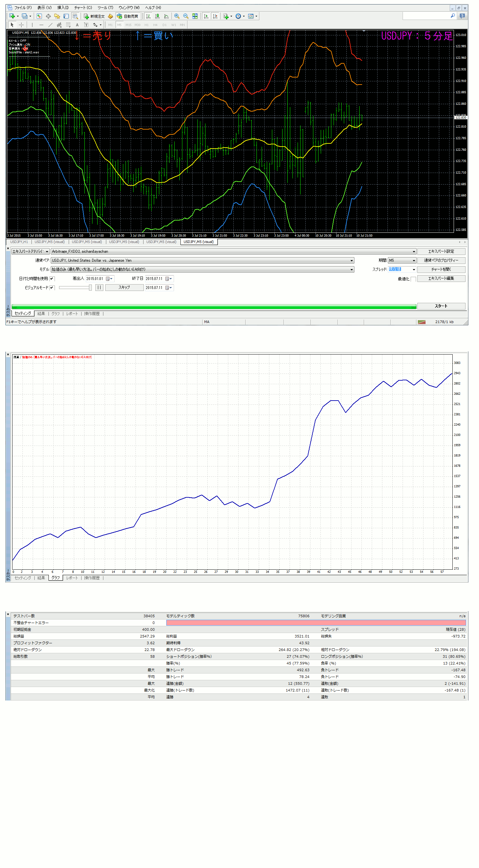The width and height of the screenshot is (479, 868).
Task: Click the visual mode speed slider
Action: coord(75,288)
